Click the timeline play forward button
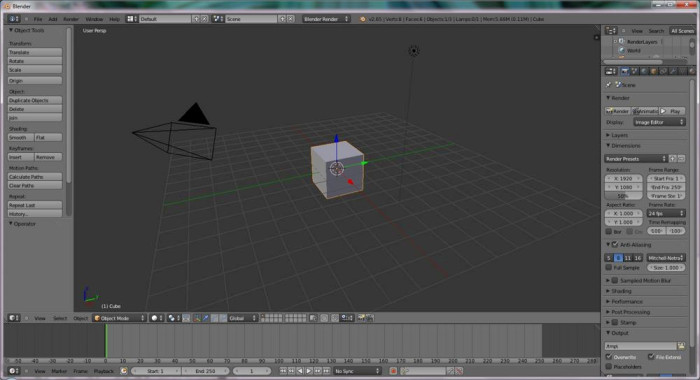Viewport: 700px width, 380px height. pos(309,371)
